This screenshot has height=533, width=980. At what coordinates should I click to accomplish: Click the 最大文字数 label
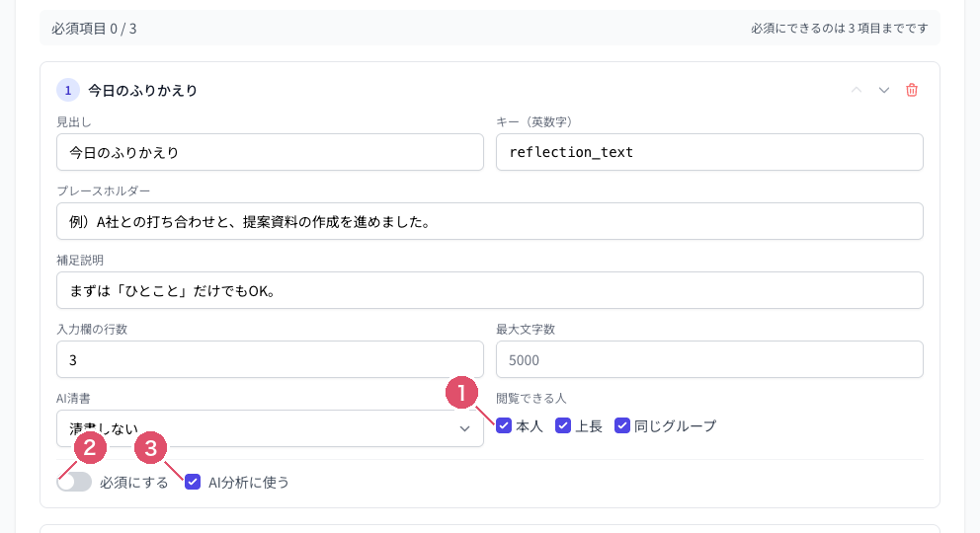(526, 329)
